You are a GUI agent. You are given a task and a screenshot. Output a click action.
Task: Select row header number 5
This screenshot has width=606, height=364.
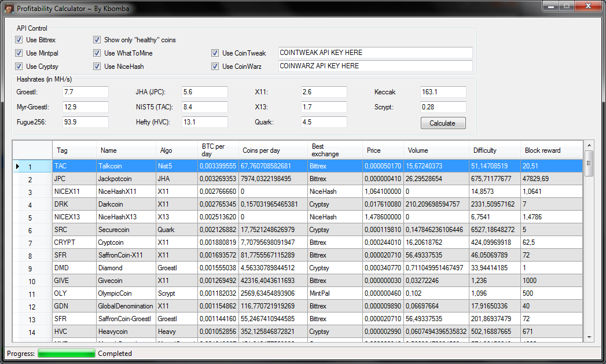[32, 217]
